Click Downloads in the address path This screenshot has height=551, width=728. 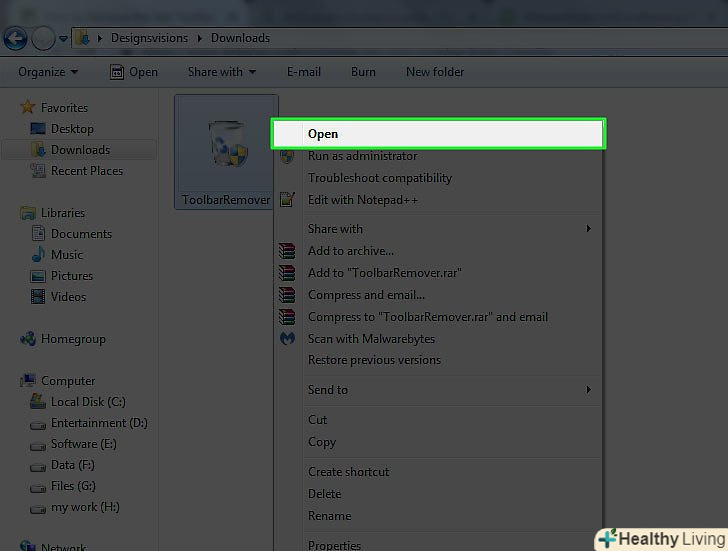click(x=240, y=38)
